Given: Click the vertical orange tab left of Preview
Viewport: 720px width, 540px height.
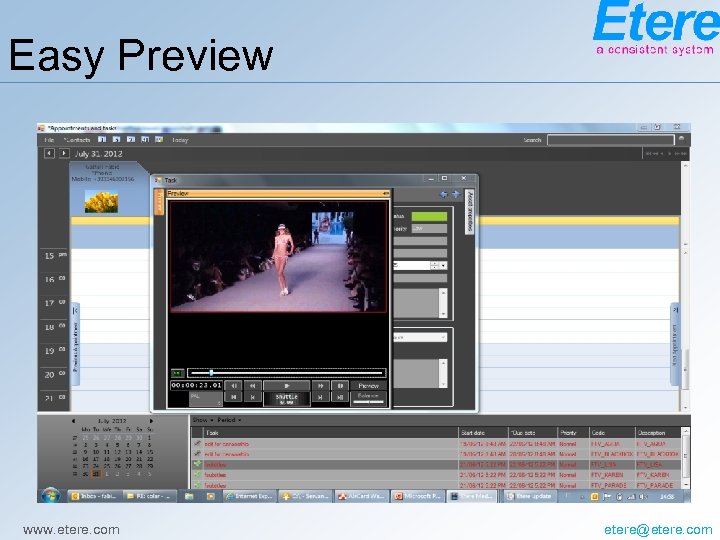Looking at the screenshot, I should [159, 202].
